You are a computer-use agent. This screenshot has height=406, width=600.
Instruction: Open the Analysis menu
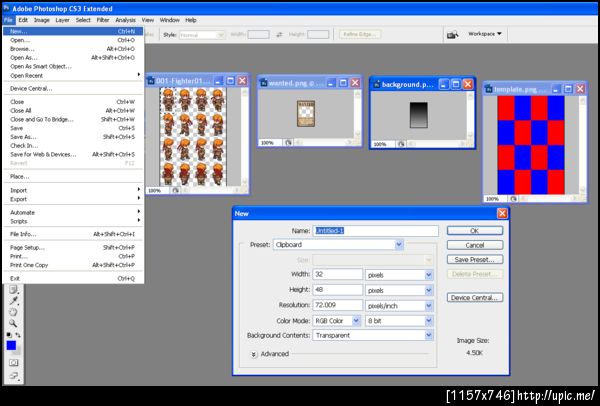[126, 20]
